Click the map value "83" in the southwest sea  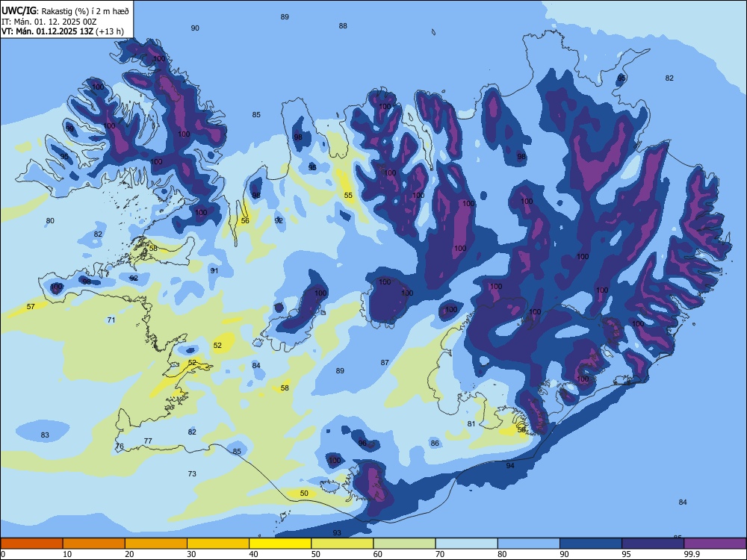45,435
